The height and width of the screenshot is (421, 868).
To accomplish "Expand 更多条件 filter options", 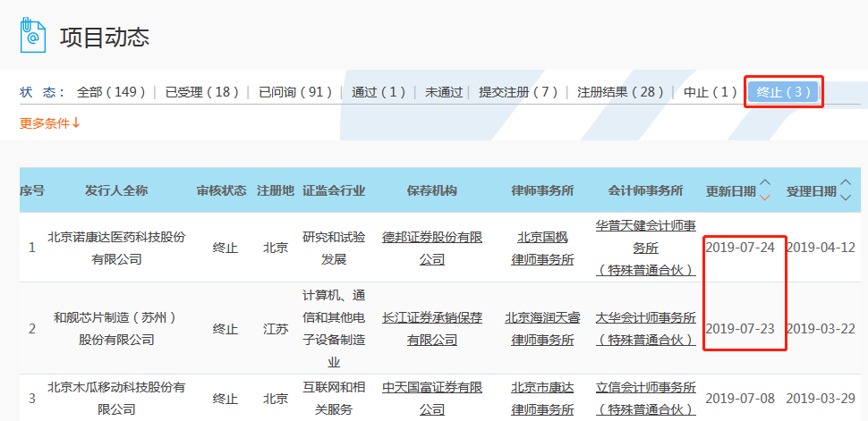I will [50, 123].
